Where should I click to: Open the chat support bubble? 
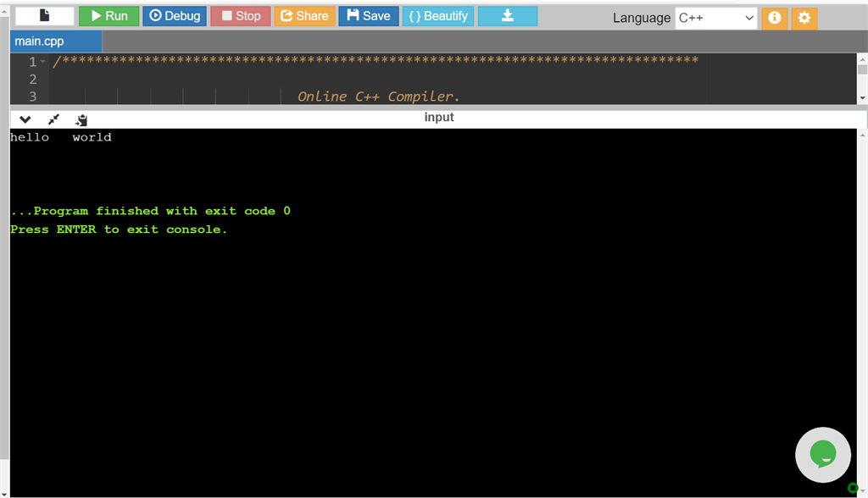pyautogui.click(x=822, y=454)
